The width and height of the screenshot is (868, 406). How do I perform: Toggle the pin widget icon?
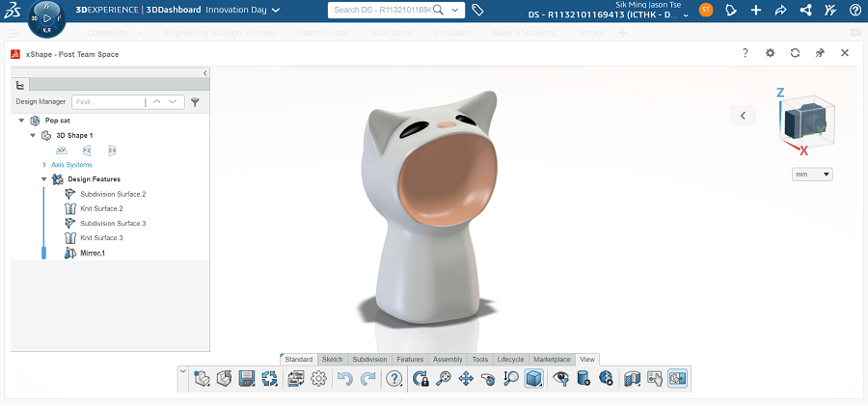click(820, 54)
